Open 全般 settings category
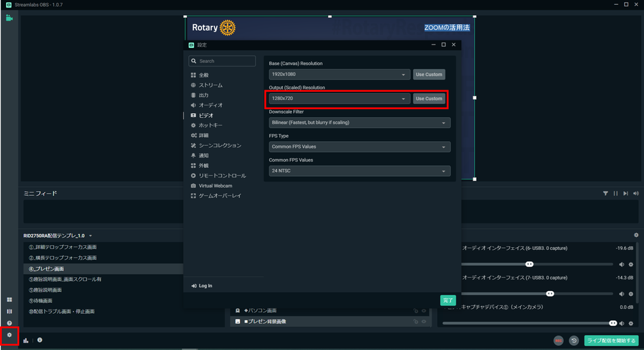644x350 pixels. 203,75
